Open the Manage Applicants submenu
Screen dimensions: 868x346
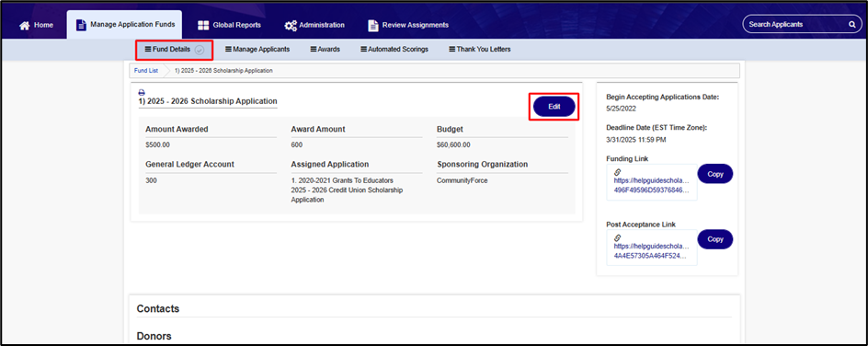tap(257, 50)
